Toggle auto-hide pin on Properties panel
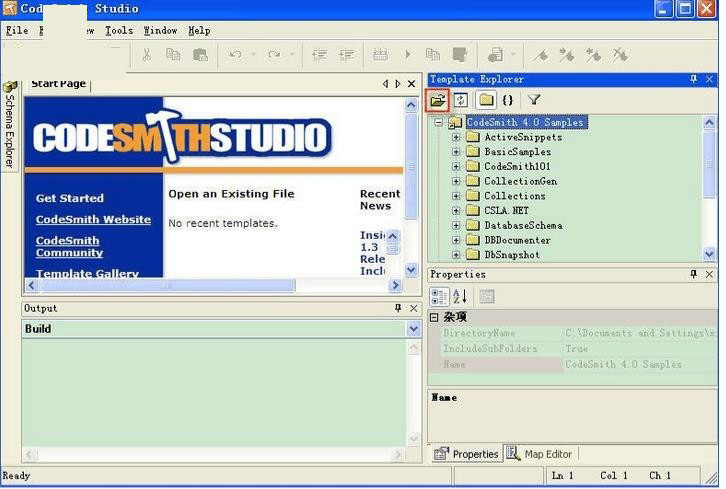Image resolution: width=726 pixels, height=489 pixels. click(693, 274)
